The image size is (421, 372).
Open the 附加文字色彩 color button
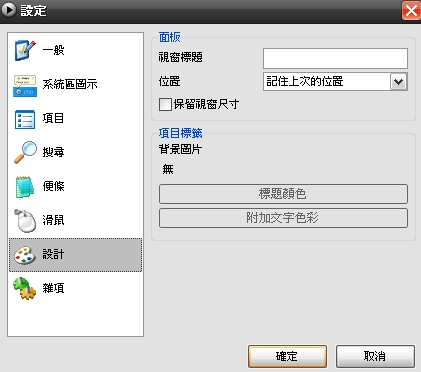[283, 218]
